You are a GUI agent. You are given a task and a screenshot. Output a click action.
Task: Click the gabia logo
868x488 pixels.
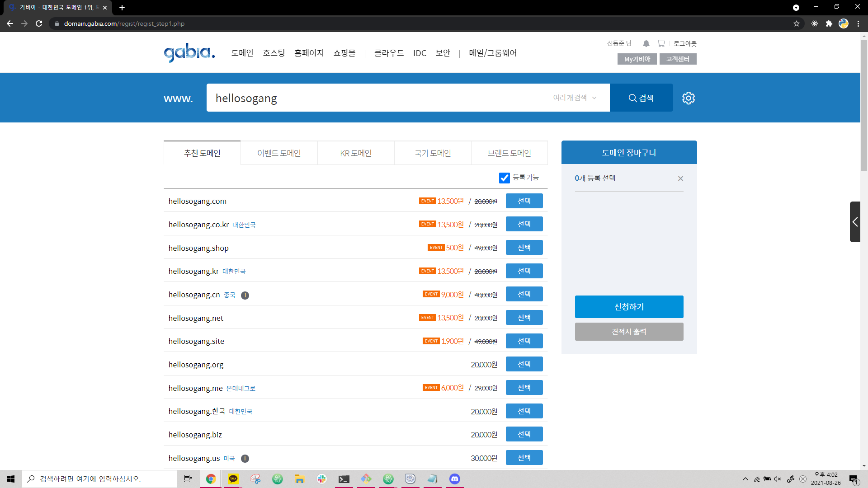(189, 53)
